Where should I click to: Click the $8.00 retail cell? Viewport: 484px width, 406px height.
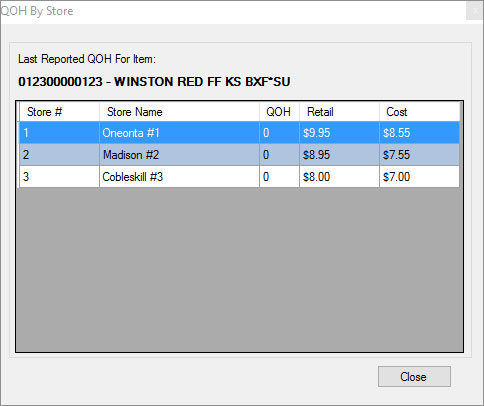(339, 177)
